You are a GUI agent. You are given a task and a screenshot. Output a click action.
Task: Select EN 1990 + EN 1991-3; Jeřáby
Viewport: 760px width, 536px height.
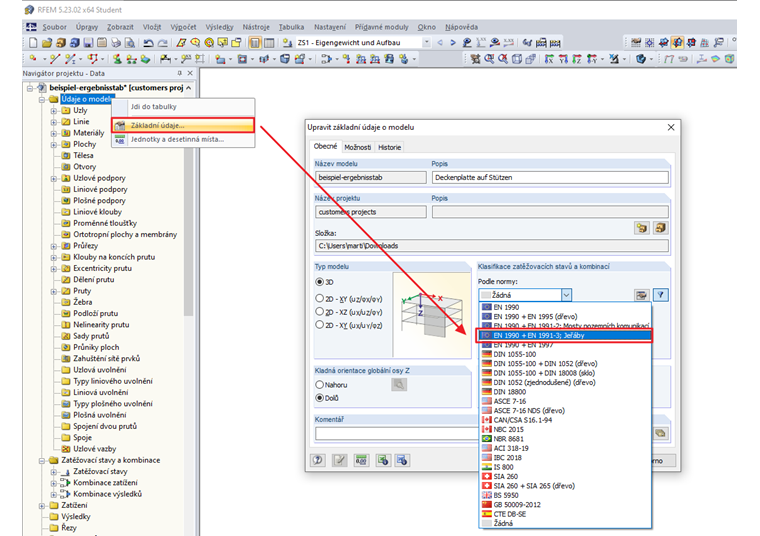(x=565, y=335)
